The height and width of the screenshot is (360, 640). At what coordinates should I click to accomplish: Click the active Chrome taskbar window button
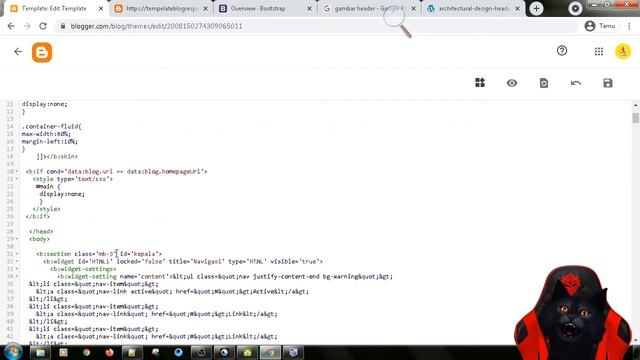(x=270, y=352)
